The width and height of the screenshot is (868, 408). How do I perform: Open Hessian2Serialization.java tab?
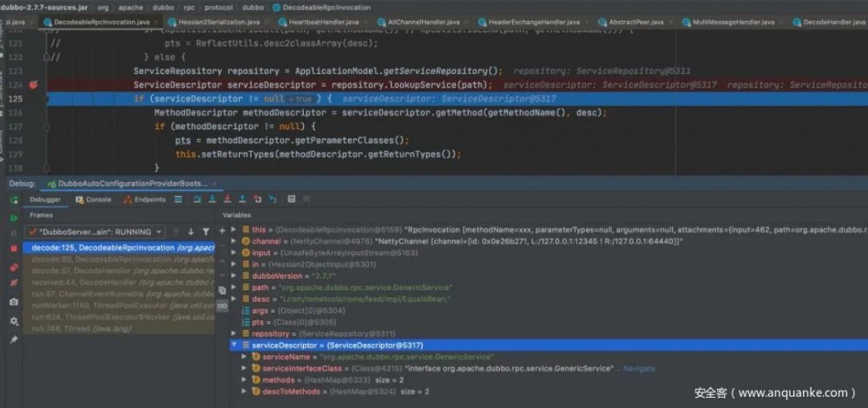pyautogui.click(x=219, y=23)
